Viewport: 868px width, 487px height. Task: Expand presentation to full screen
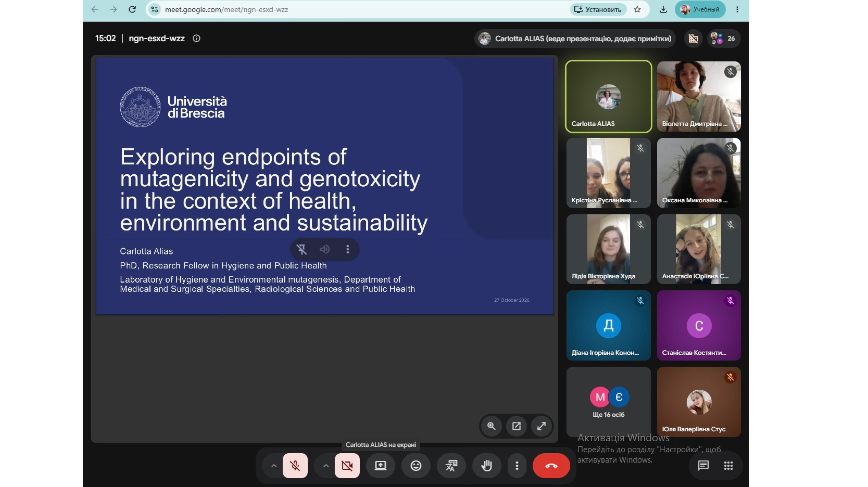click(x=541, y=426)
